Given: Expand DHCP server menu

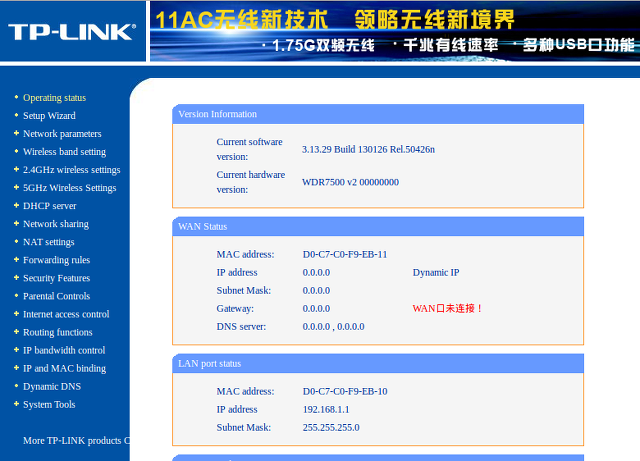Looking at the screenshot, I should [49, 206].
